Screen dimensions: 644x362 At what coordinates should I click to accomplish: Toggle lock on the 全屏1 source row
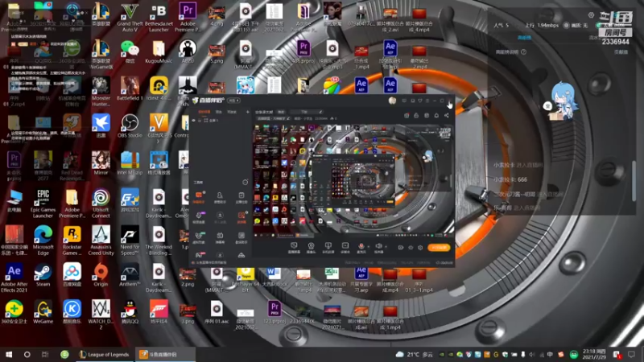pyautogui.click(x=200, y=121)
